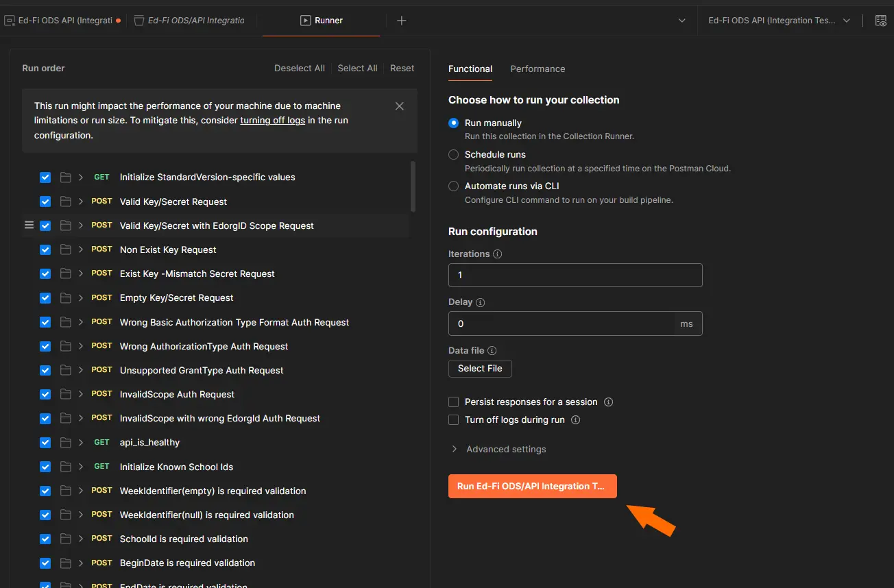Select Automate runs via CLI option
This screenshot has height=588, width=894.
453,186
